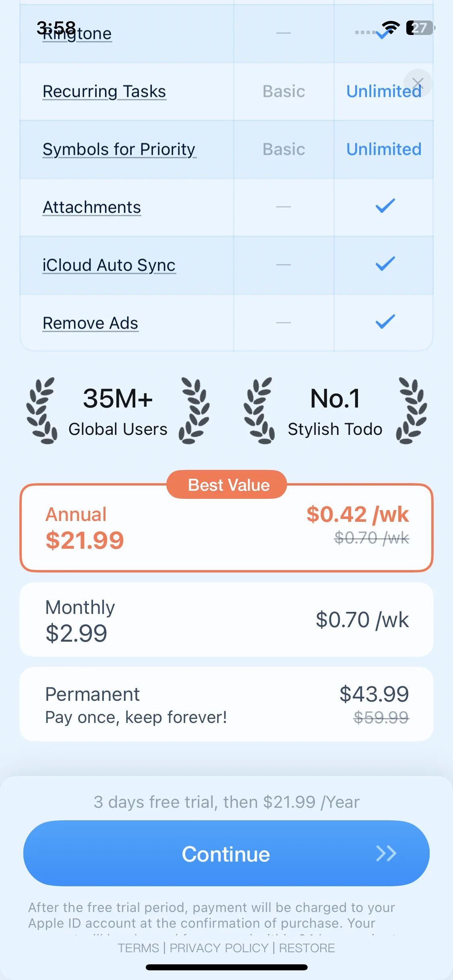Tap the double-chevron arrow on Continue

[x=386, y=854]
